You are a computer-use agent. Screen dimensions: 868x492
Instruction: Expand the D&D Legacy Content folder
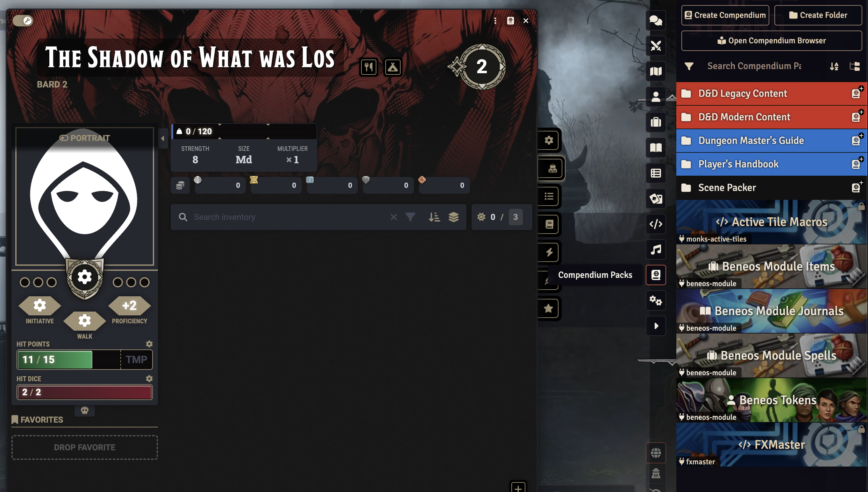[742, 93]
